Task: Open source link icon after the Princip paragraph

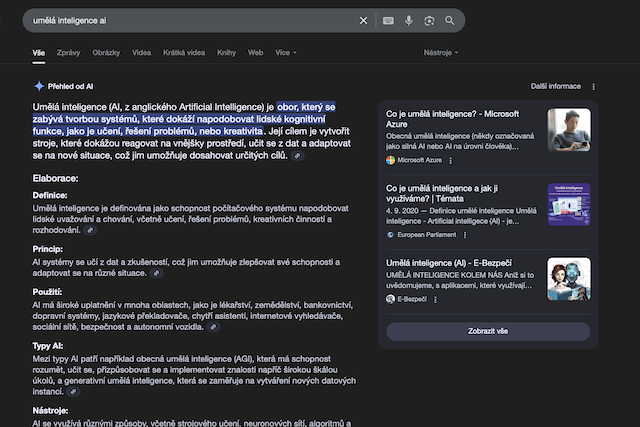Action: click(x=156, y=273)
